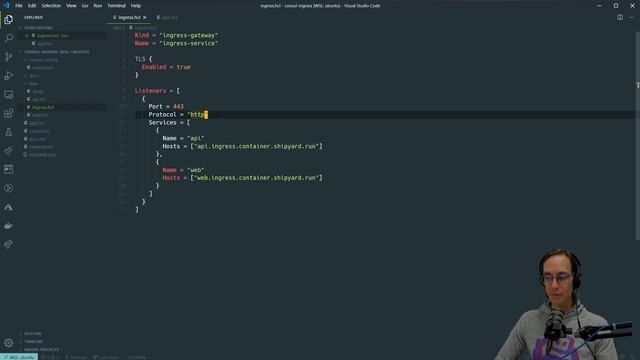Close the ingress.hcl editor tab
The width and height of the screenshot is (640, 360).
point(144,18)
